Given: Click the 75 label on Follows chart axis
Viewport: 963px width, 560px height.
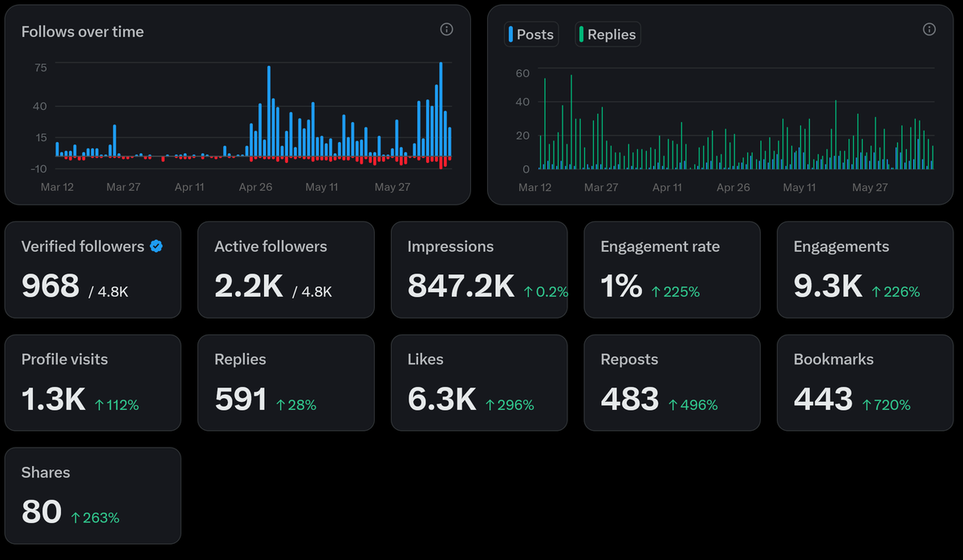Looking at the screenshot, I should pos(41,68).
